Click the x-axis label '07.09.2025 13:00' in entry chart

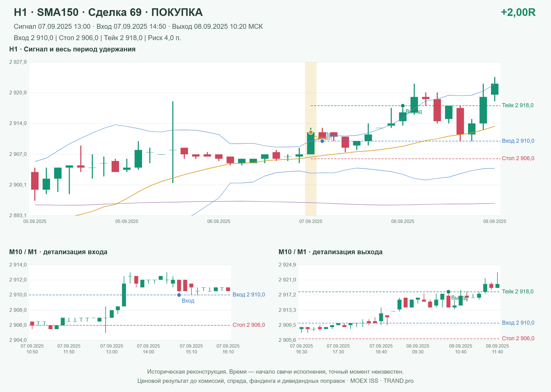112,349
